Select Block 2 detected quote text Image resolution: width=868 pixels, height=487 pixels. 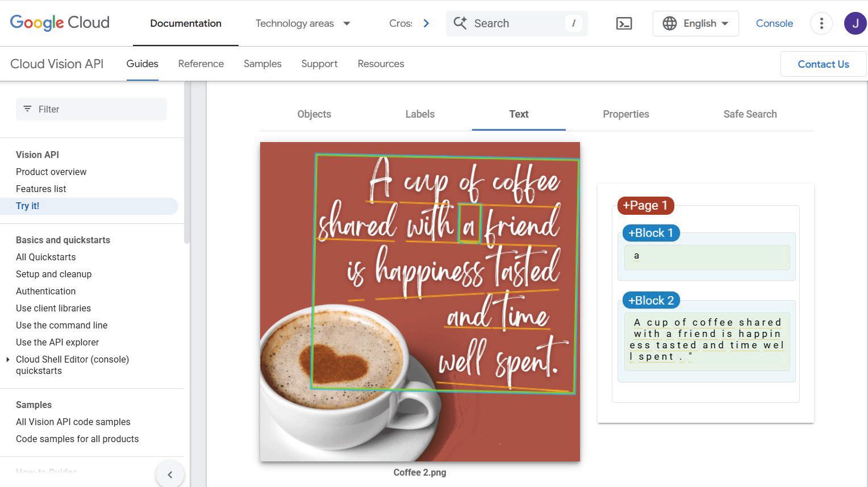[707, 340]
